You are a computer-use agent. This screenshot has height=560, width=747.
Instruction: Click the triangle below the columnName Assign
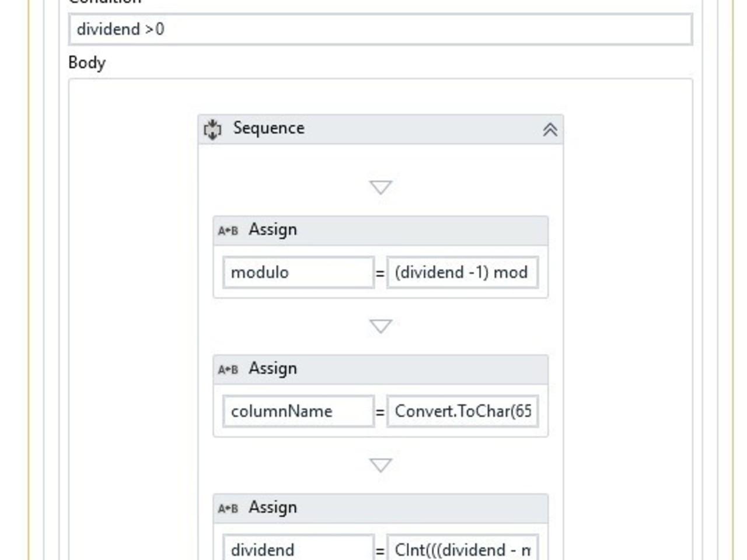(381, 465)
